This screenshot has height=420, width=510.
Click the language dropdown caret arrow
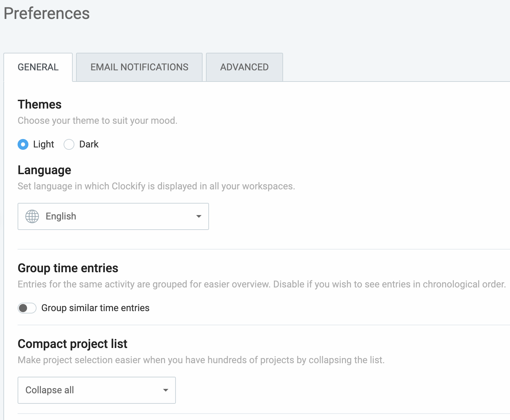coord(199,216)
